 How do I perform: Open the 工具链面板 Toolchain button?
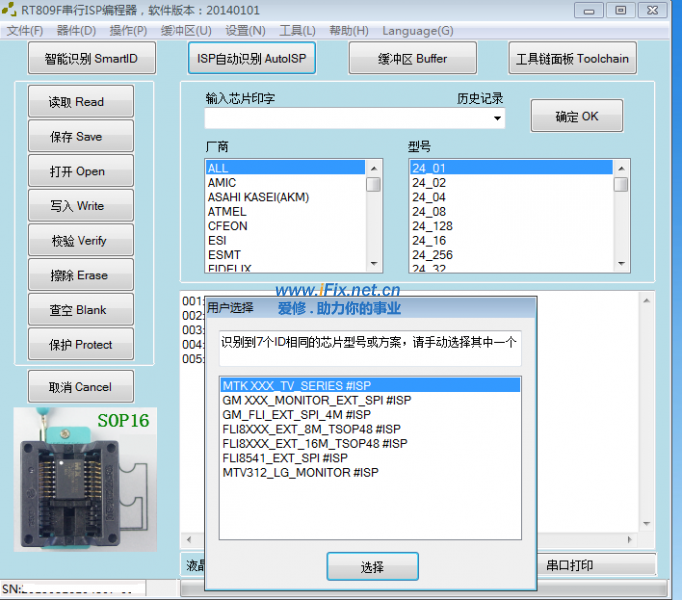pos(572,58)
